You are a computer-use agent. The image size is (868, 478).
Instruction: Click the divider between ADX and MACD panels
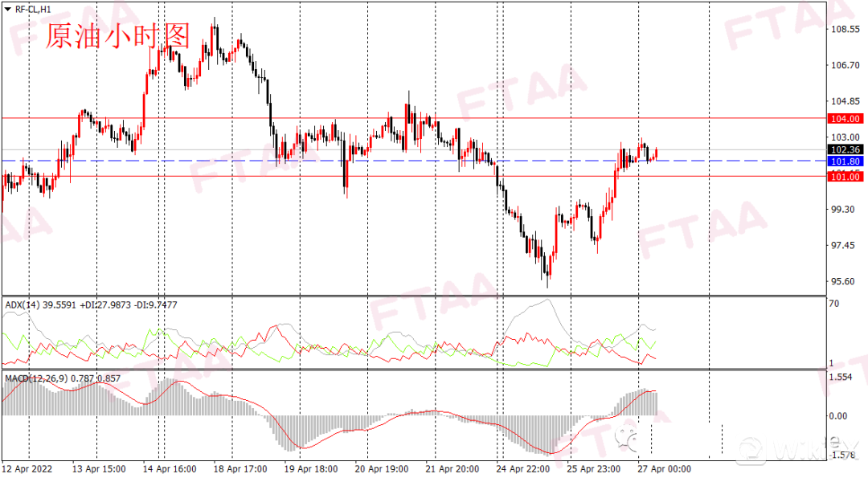[x=411, y=370]
